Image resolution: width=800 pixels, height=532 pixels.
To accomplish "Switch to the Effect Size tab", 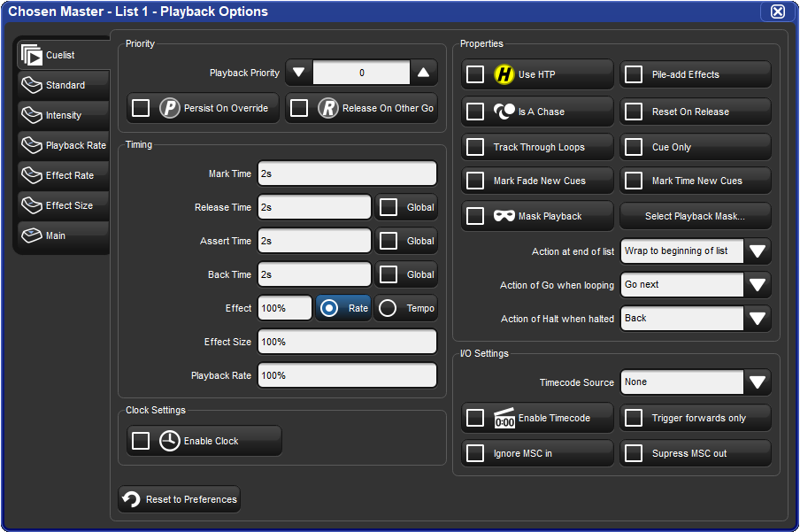I will point(64,205).
